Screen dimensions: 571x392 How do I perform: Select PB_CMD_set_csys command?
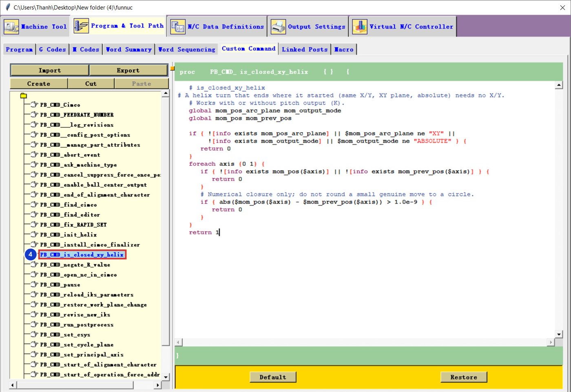[x=65, y=334]
